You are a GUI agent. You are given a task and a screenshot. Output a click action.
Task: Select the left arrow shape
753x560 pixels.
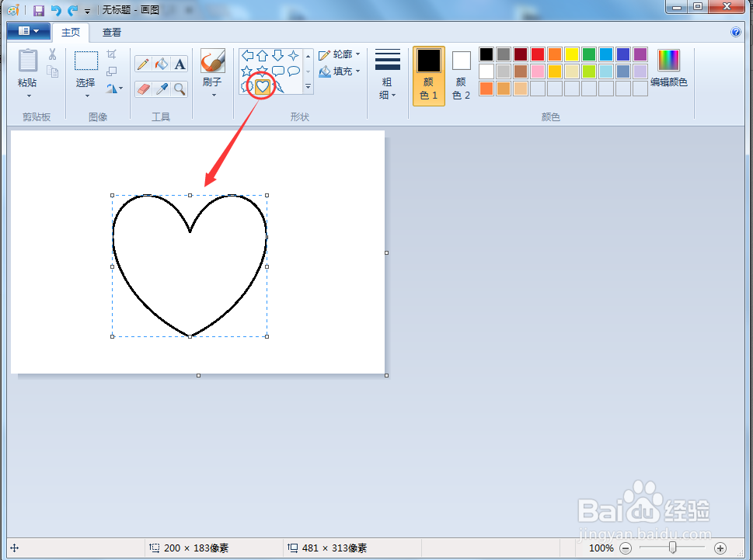pyautogui.click(x=247, y=55)
